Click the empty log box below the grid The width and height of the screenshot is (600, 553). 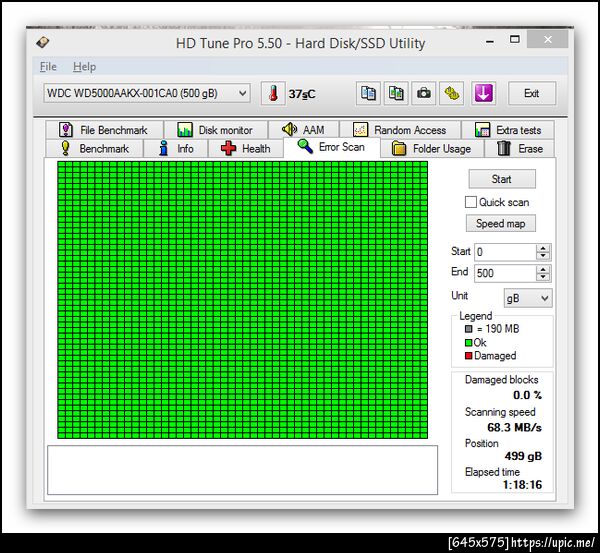(242, 470)
